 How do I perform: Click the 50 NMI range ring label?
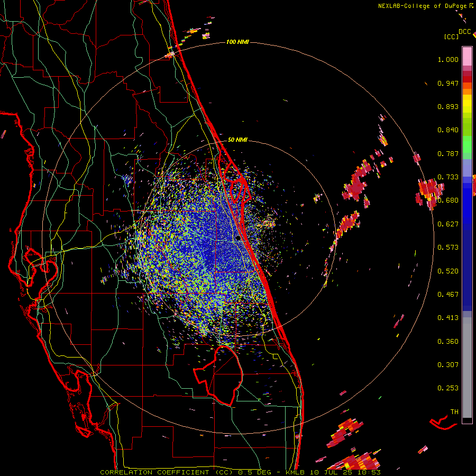(237, 140)
